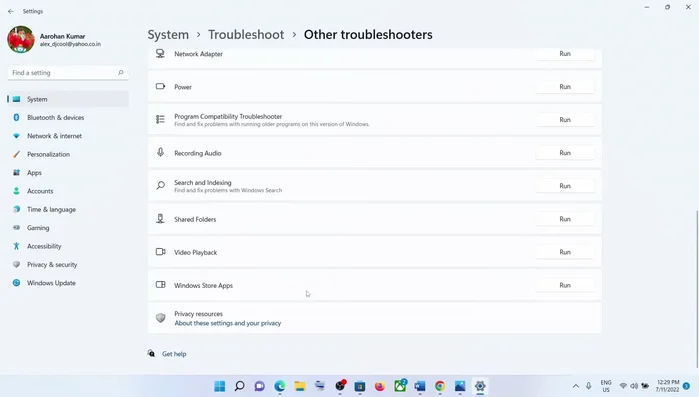Open Bluetooth & devices settings

point(68,118)
